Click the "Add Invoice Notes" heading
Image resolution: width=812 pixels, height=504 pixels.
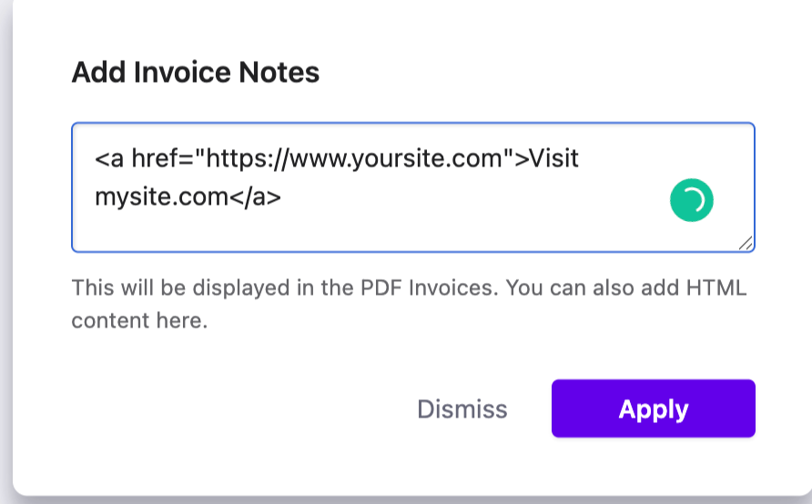tap(195, 72)
